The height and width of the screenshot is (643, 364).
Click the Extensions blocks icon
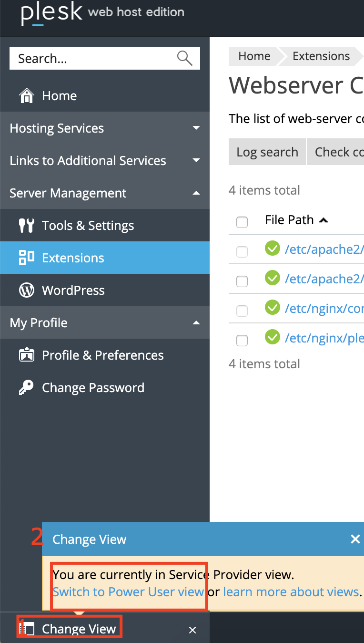tap(26, 258)
